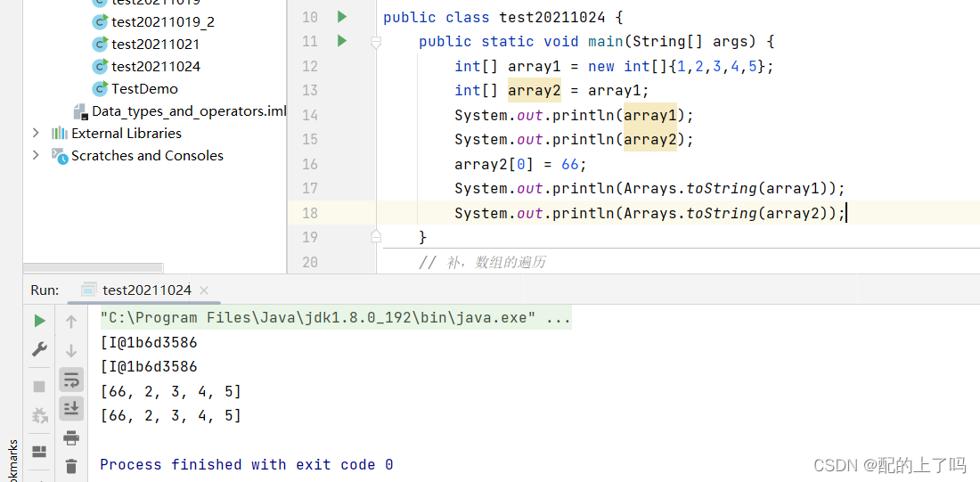Click the Run panel label
Screen dimensions: 980x482
(x=45, y=290)
